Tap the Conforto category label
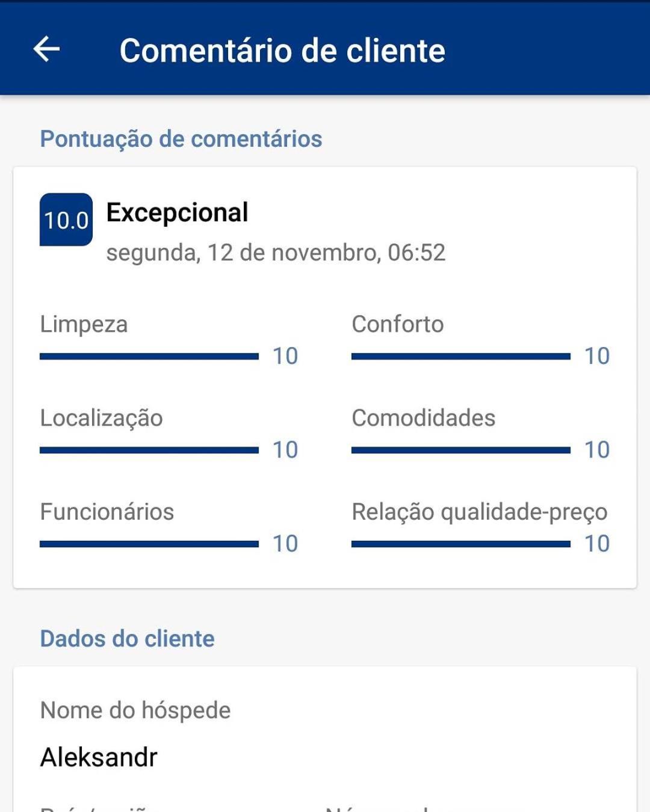 pyautogui.click(x=398, y=324)
